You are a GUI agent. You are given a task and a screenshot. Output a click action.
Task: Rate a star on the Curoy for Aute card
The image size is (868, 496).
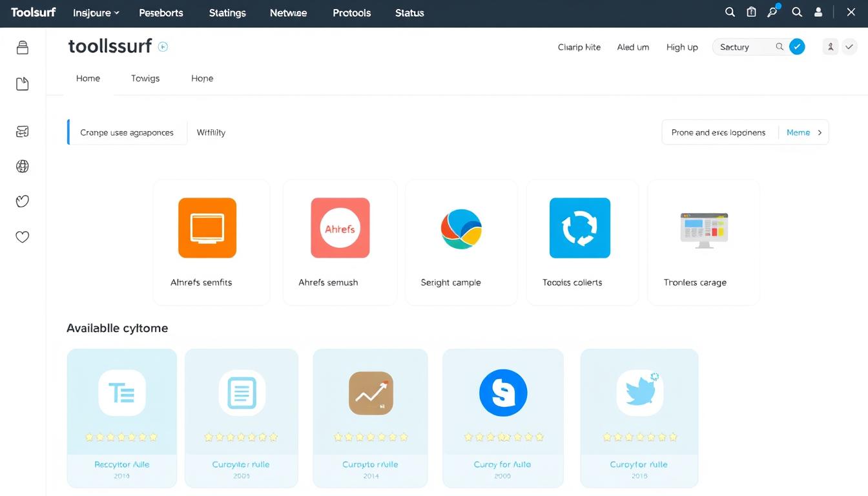(x=503, y=437)
